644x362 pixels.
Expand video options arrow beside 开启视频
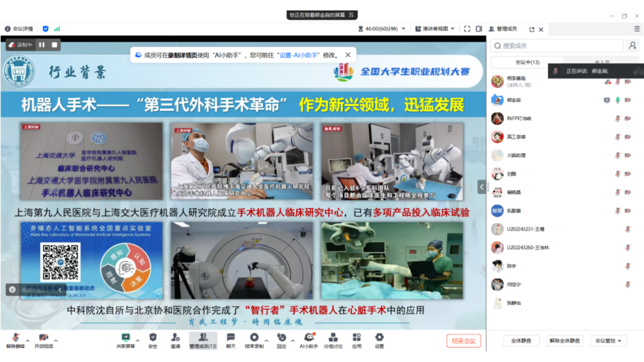(56, 340)
